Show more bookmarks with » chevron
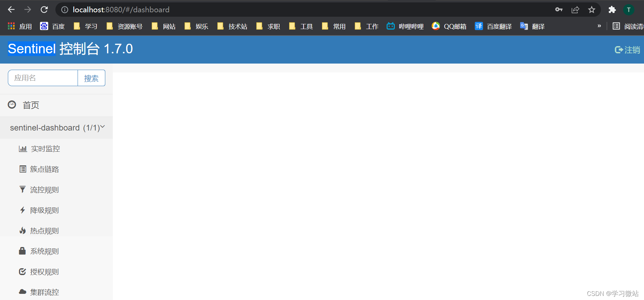The image size is (644, 300). click(599, 26)
